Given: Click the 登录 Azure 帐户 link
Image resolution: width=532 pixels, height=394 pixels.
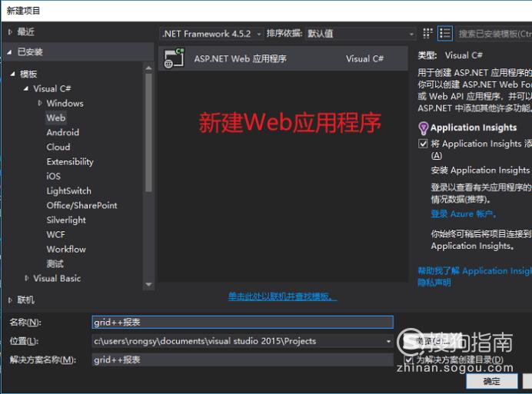Looking at the screenshot, I should pos(464,214).
